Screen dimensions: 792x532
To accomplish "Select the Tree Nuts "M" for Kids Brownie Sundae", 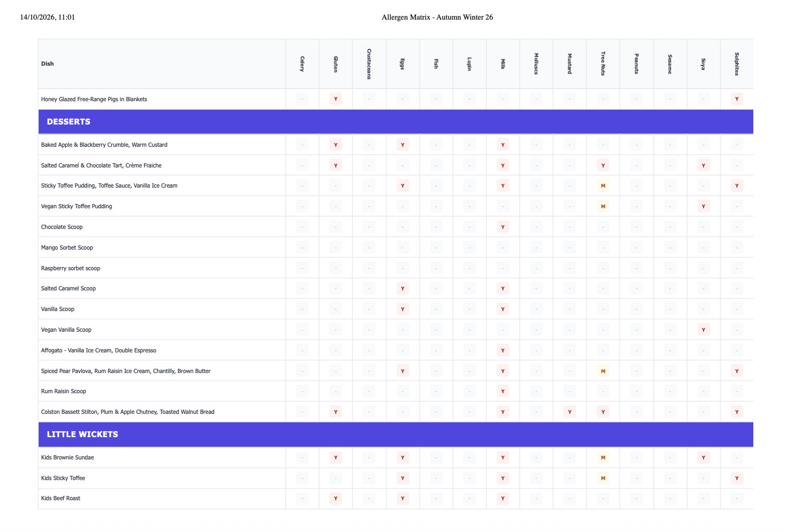I will (603, 457).
